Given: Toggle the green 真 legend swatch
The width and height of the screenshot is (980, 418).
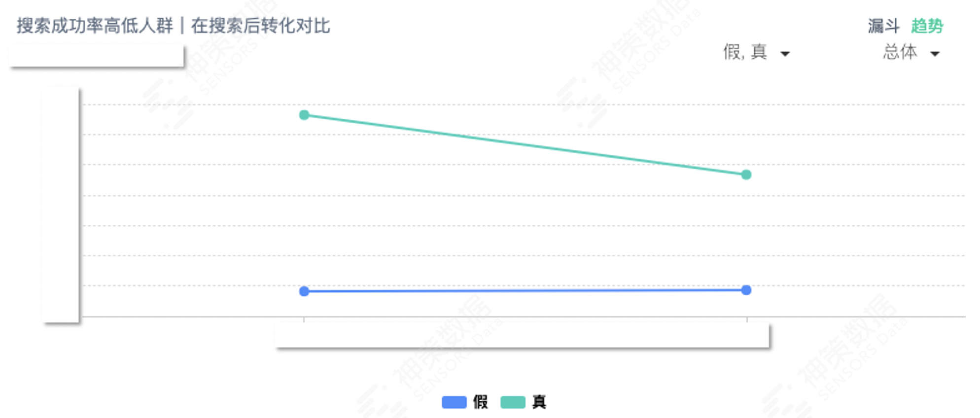Looking at the screenshot, I should coord(513,402).
